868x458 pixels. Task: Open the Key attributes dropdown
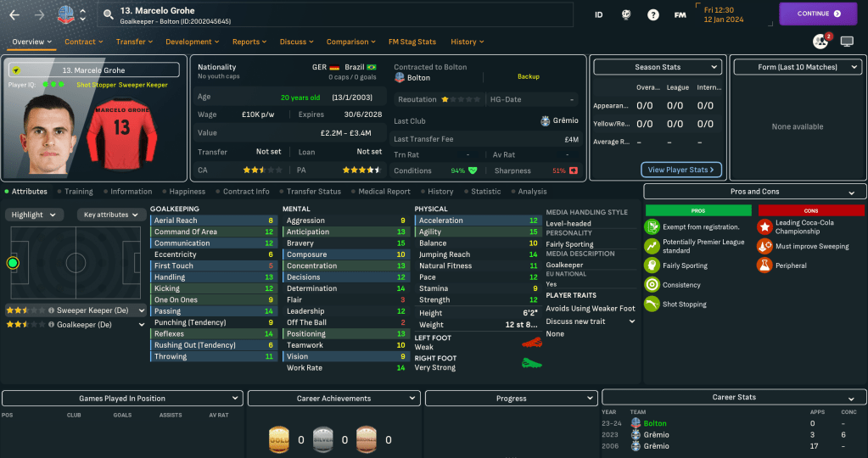pyautogui.click(x=110, y=215)
